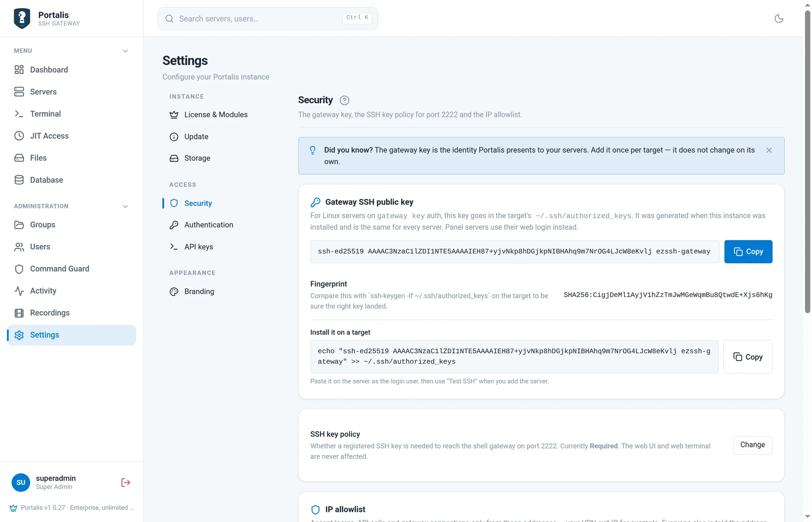812x522 pixels.
Task: Go to JIT Access
Action: (71, 136)
